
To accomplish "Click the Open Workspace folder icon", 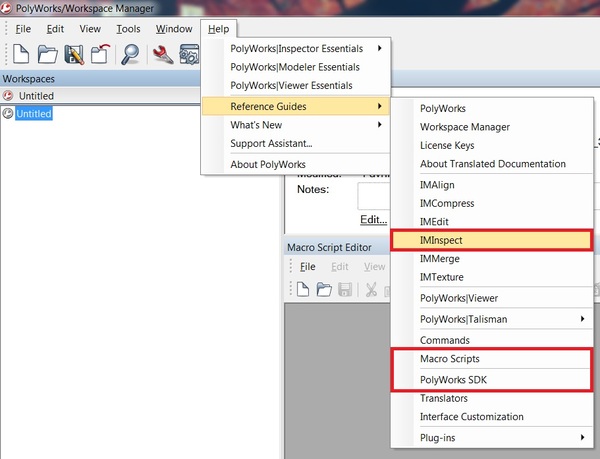I will [47, 54].
